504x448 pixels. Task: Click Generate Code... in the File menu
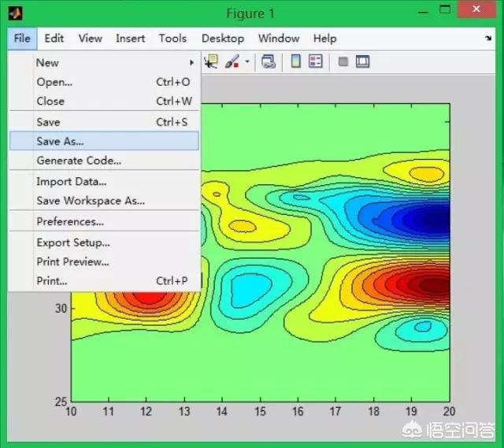pos(79,161)
